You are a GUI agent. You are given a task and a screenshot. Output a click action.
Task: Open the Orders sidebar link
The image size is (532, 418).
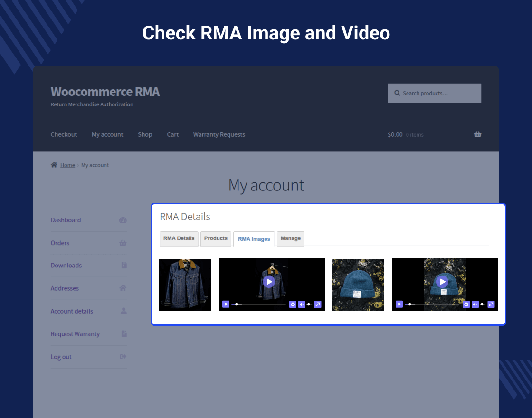coord(60,243)
